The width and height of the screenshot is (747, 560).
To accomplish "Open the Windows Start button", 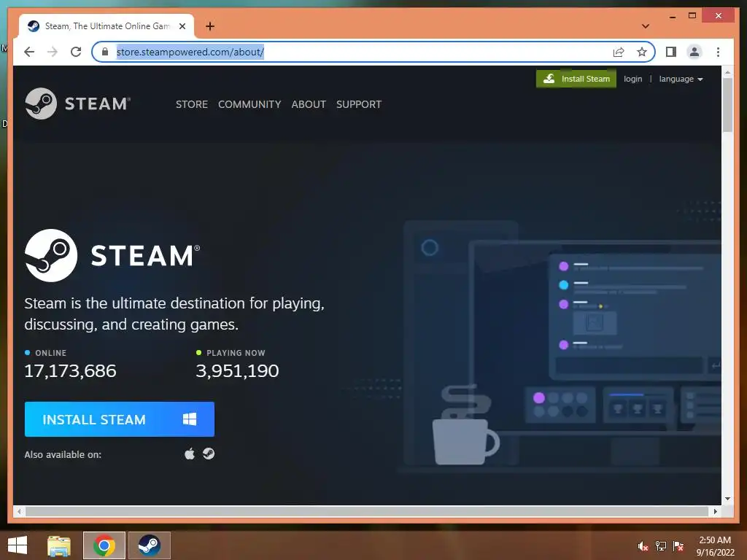I will coord(18,545).
